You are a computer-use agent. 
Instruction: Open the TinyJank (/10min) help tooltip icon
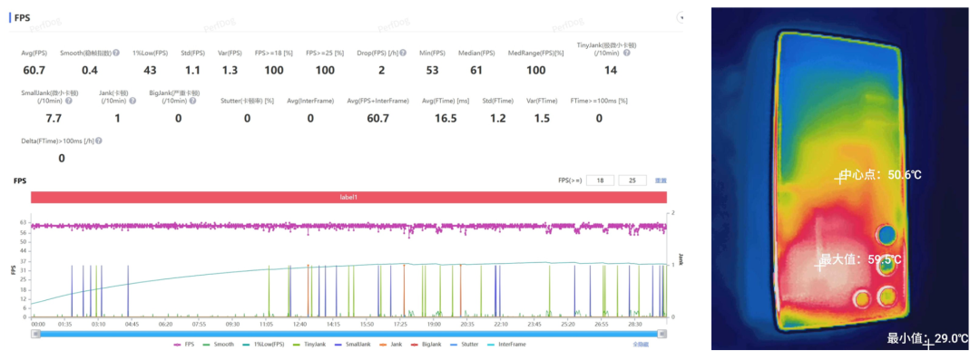[626, 54]
